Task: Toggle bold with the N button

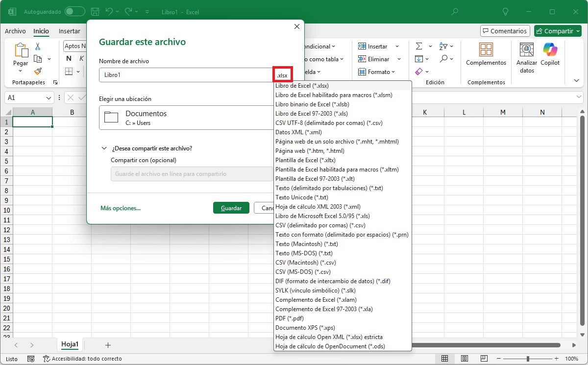Action: tap(69, 59)
